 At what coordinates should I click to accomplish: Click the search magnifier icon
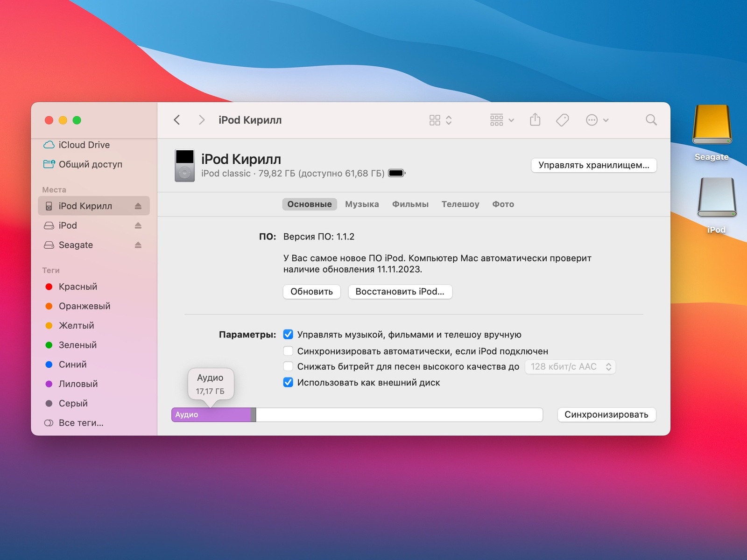(651, 120)
